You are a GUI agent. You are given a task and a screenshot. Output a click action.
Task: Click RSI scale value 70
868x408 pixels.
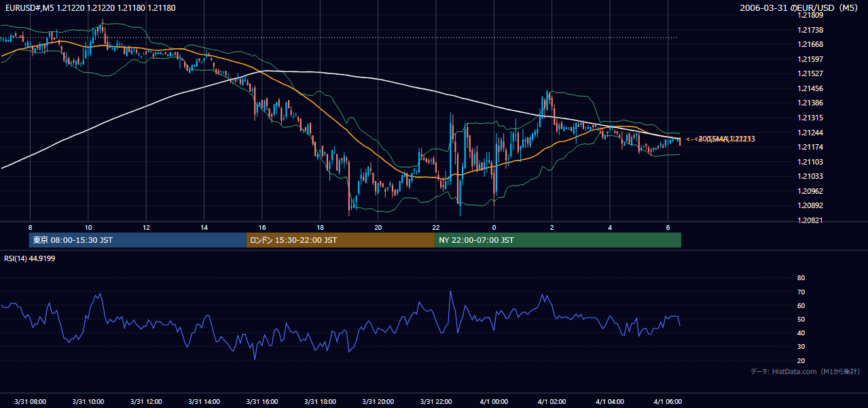801,292
